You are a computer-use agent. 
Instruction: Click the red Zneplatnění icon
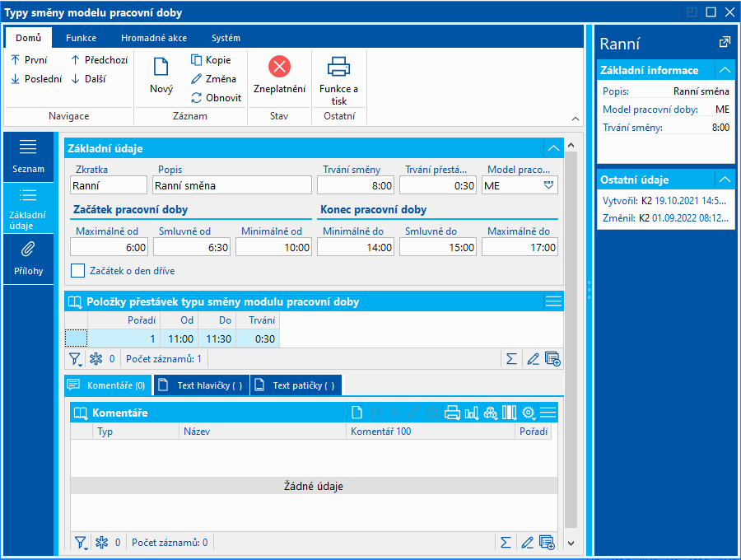click(x=279, y=67)
